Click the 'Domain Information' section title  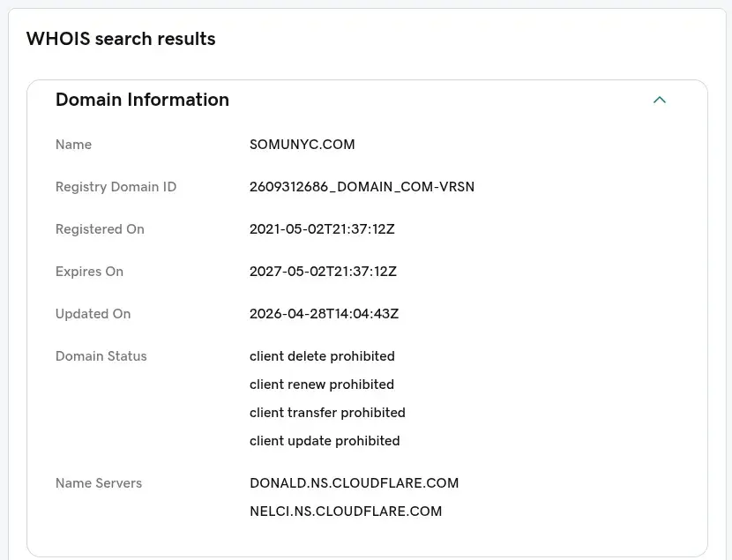[142, 100]
